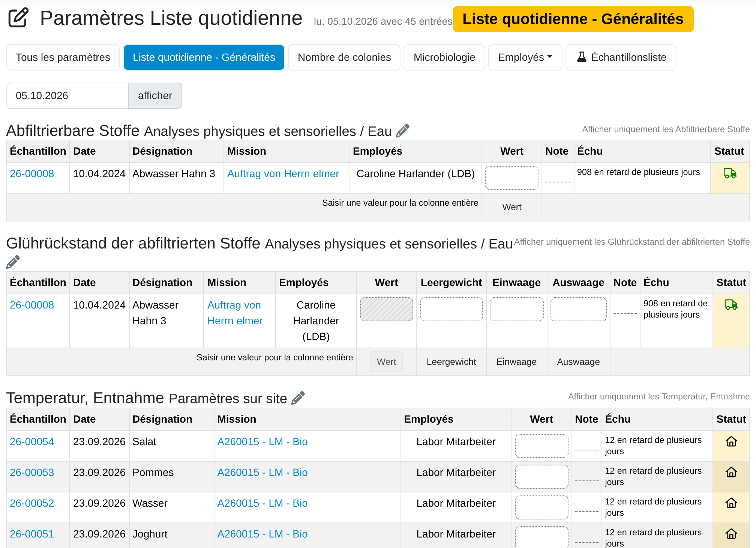Click the pencil icon next to Abfiltrierbare Stoffe heading
Image resolution: width=756 pixels, height=548 pixels.
[403, 131]
